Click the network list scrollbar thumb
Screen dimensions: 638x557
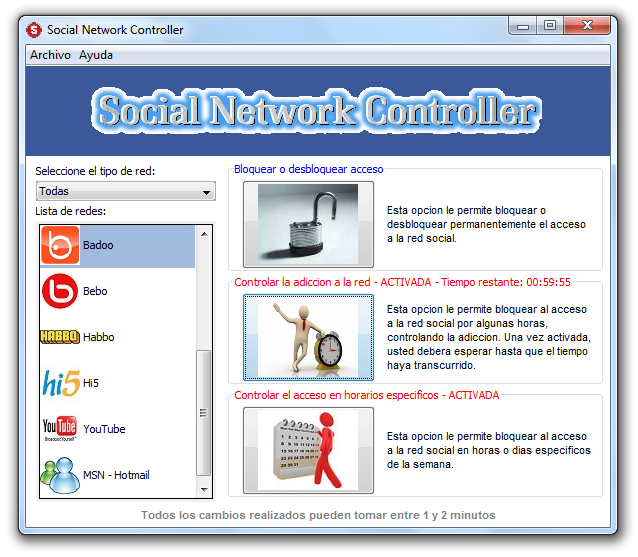(203, 413)
